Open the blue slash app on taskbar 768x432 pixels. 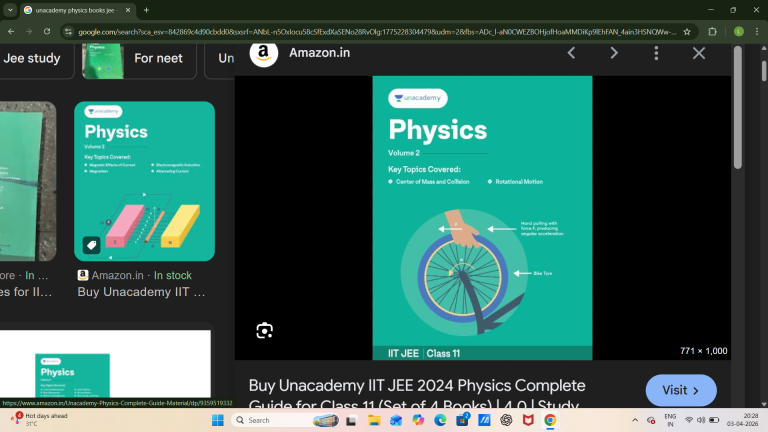(x=484, y=420)
